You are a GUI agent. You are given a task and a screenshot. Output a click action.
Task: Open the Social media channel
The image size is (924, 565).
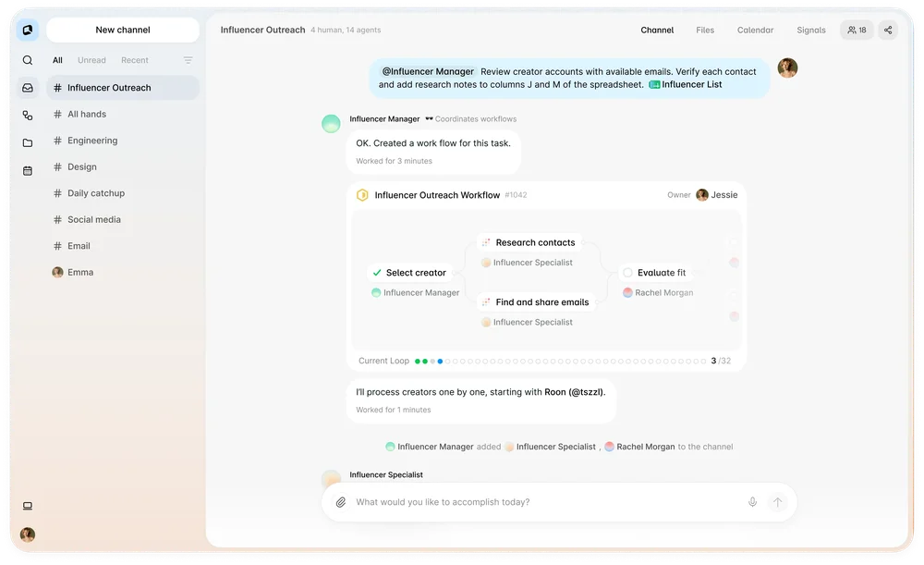point(123,219)
